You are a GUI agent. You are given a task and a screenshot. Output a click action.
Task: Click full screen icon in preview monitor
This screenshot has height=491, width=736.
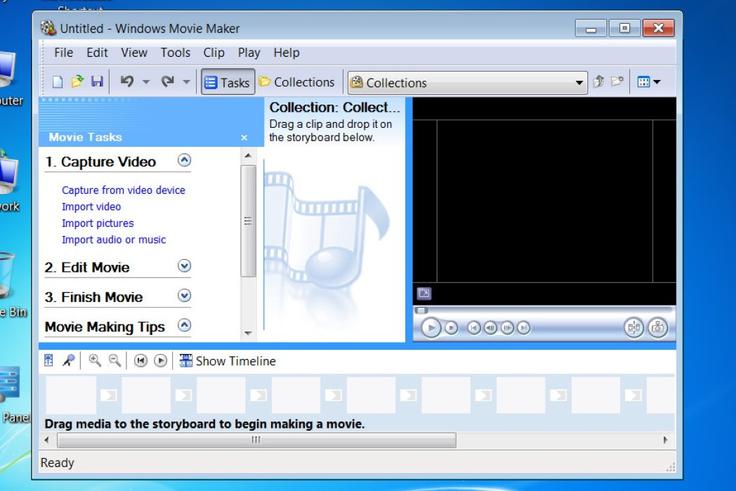(424, 293)
